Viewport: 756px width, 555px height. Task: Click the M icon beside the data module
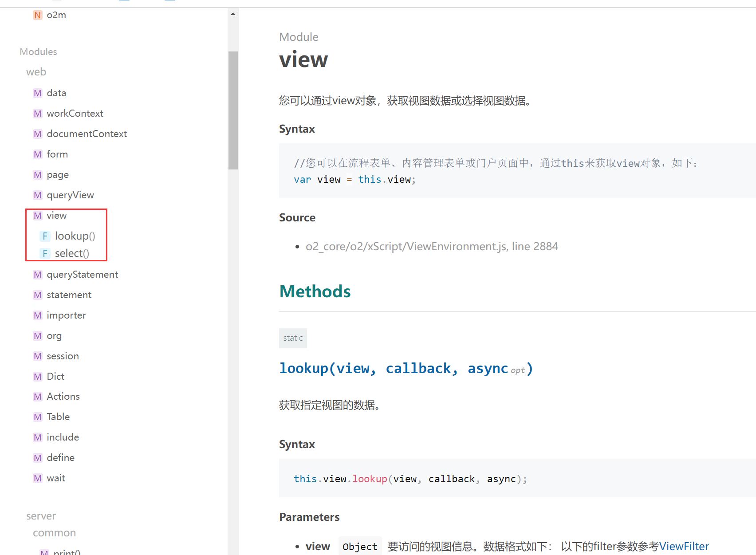point(37,93)
